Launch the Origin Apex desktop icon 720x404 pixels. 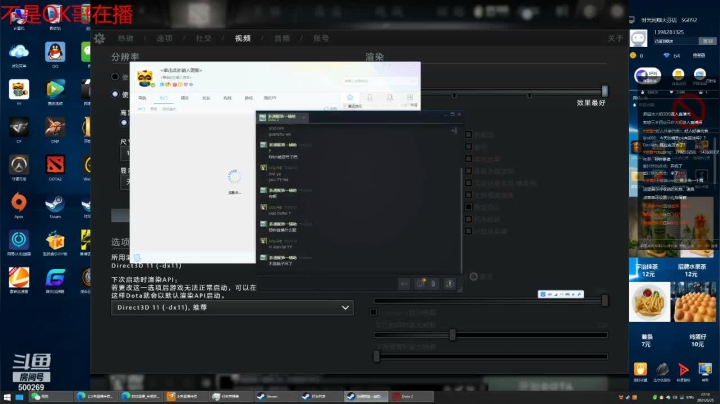tap(19, 202)
